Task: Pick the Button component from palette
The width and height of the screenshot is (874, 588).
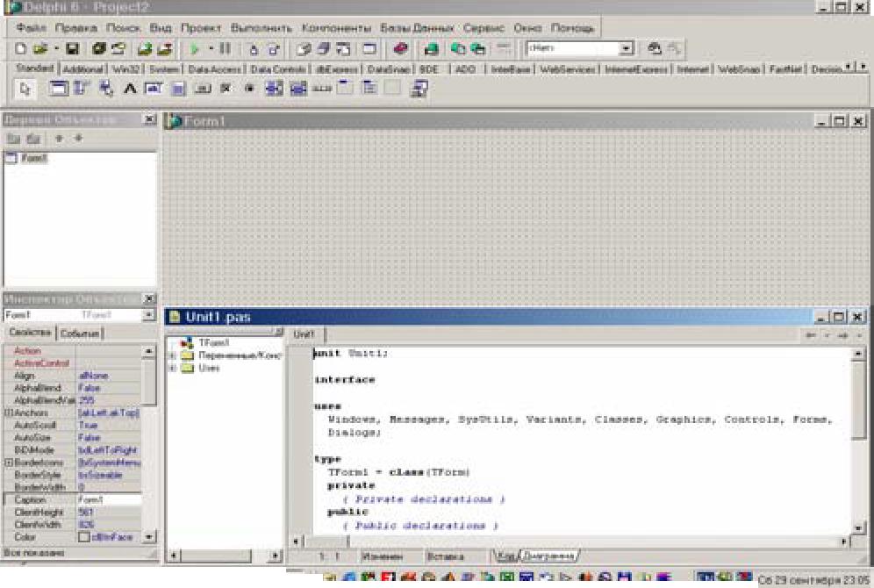Action: click(x=203, y=89)
